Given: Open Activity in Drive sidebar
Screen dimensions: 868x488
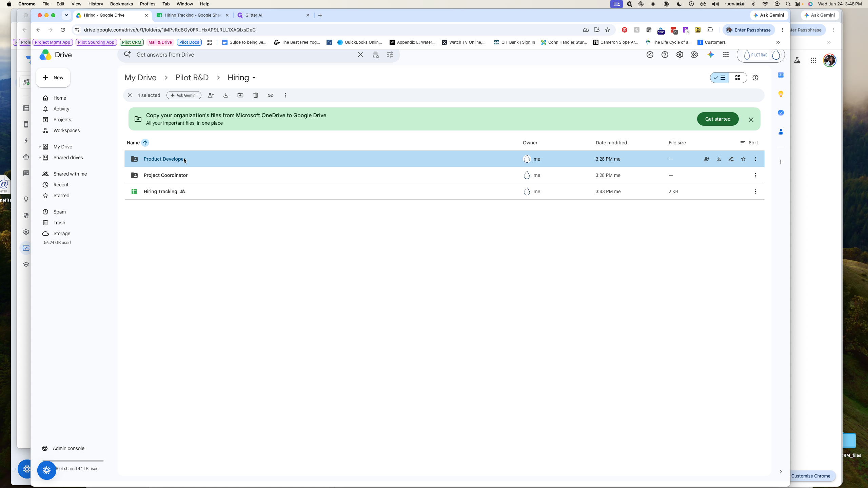Looking at the screenshot, I should pyautogui.click(x=61, y=109).
